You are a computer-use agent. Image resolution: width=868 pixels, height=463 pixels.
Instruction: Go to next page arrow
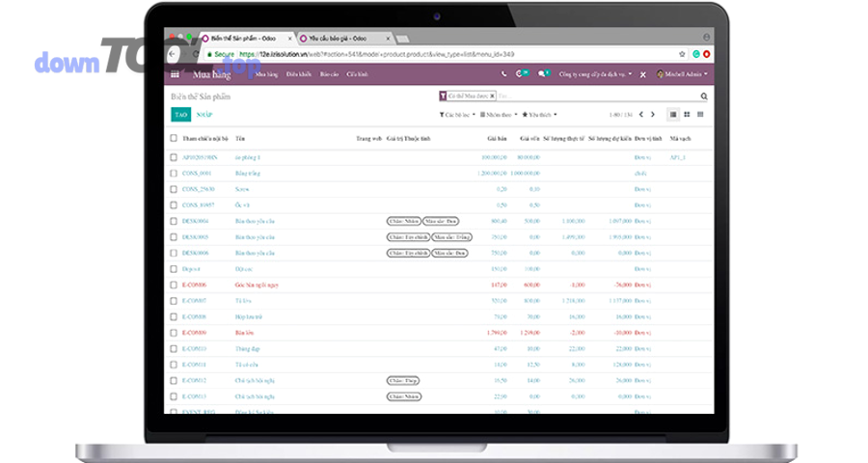pyautogui.click(x=653, y=115)
